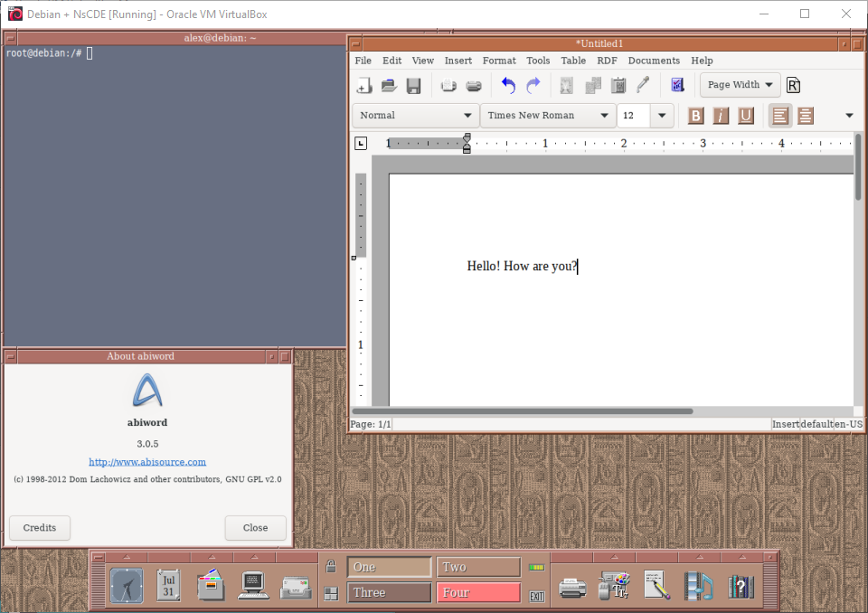Screen dimensions: 868x613
Task: Toggle Underline formatting
Action: point(746,116)
